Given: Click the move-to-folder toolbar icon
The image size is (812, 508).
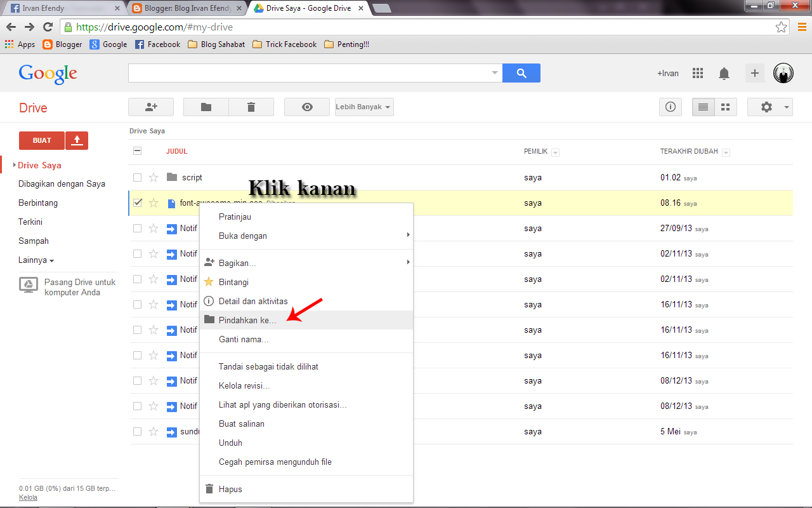Looking at the screenshot, I should coord(206,107).
